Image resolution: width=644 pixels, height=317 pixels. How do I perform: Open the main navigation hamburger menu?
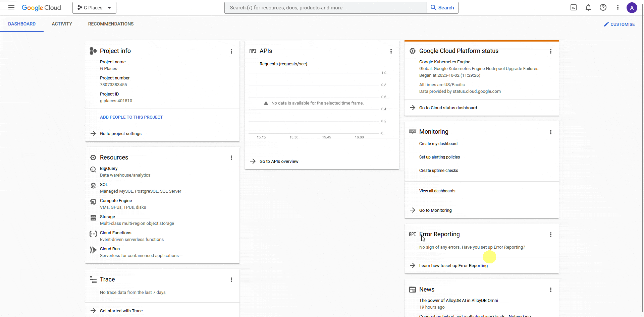[x=11, y=7]
